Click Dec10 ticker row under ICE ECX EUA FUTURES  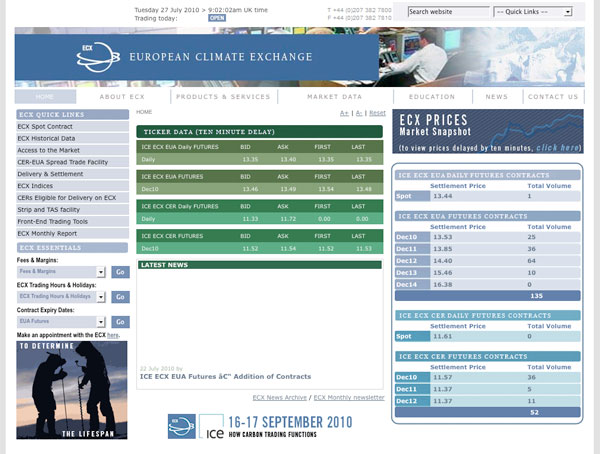[259, 189]
